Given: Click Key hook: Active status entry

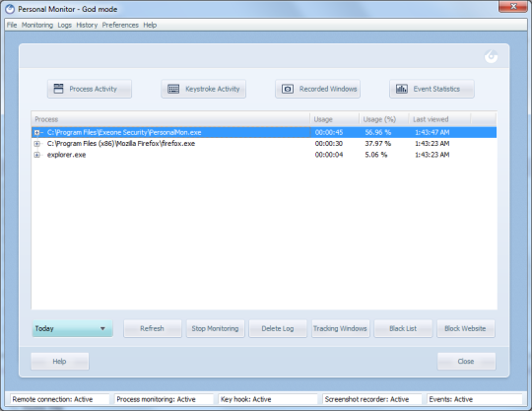Looking at the screenshot, I should click(x=268, y=399).
